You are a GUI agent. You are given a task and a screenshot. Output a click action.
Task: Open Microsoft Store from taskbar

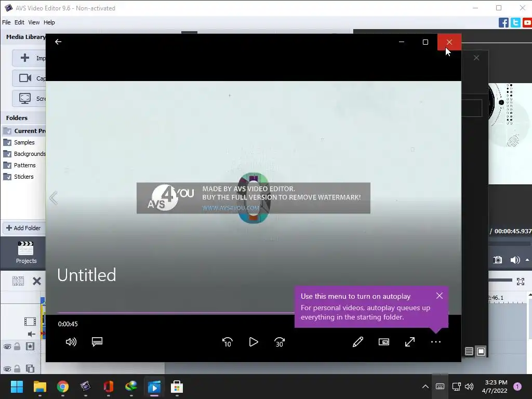[177, 387]
